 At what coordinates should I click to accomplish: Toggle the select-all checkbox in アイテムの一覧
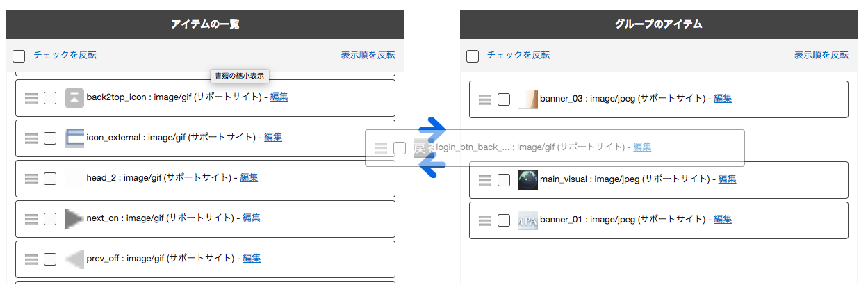tap(19, 56)
